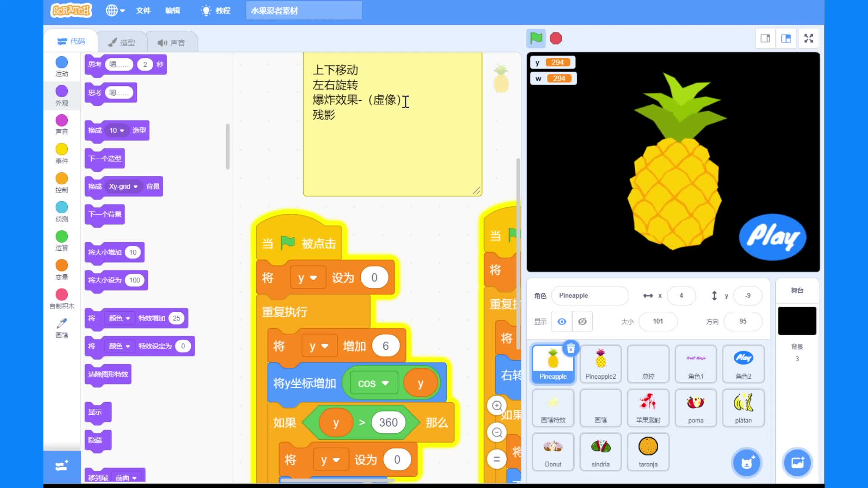Open y variable dropdown in 设为 0 block
The width and height of the screenshot is (868, 488).
tap(307, 277)
